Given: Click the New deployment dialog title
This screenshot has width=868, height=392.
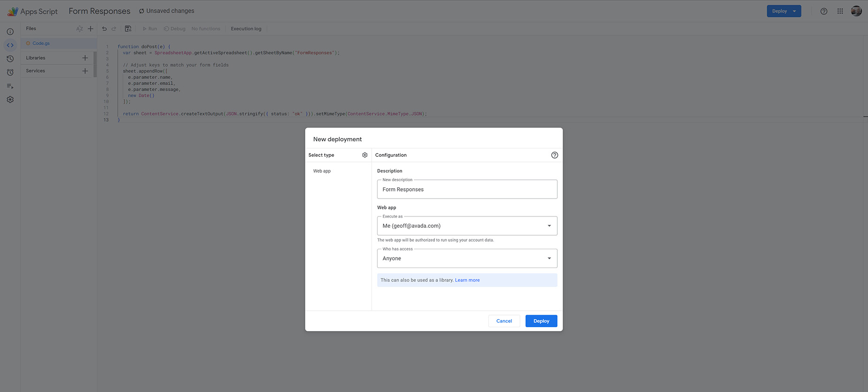Looking at the screenshot, I should 337,139.
